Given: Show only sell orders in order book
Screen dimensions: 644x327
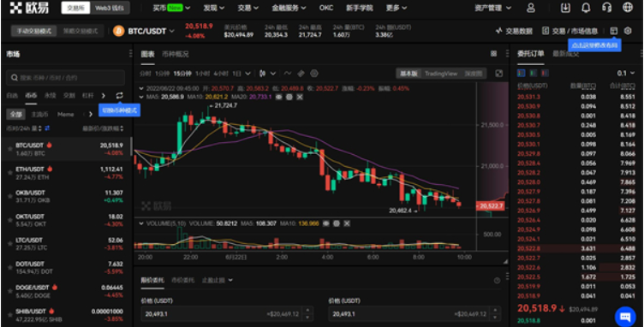Looking at the screenshot, I should tap(545, 73).
